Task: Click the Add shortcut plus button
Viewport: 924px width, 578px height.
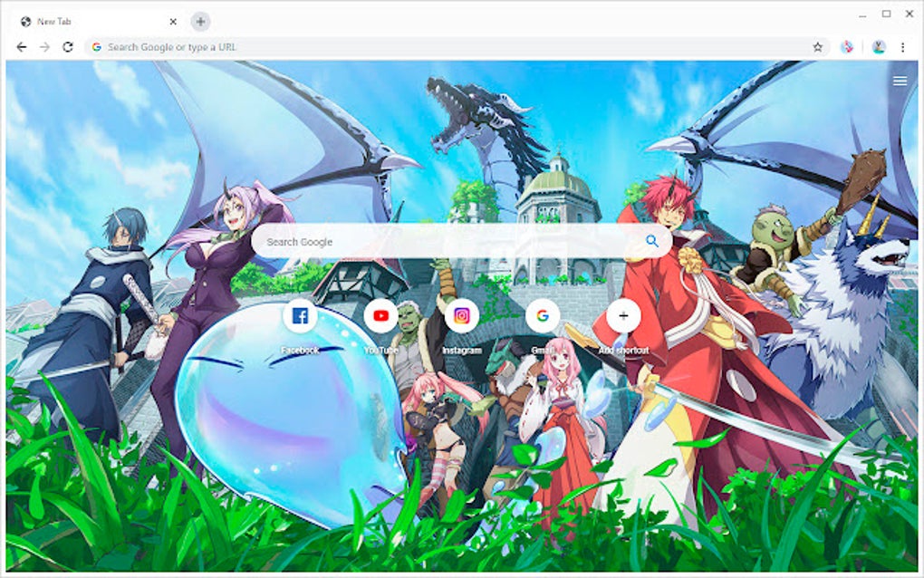Action: [x=623, y=316]
